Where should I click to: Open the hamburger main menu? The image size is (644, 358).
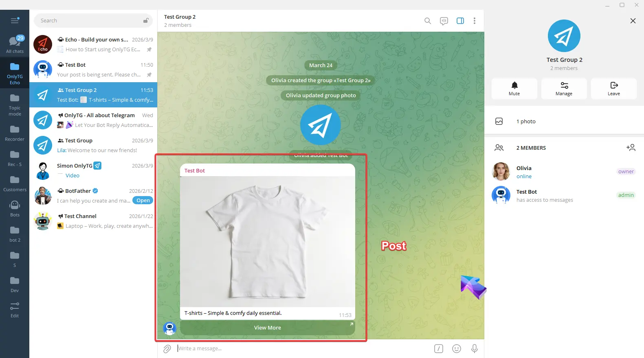pos(15,21)
